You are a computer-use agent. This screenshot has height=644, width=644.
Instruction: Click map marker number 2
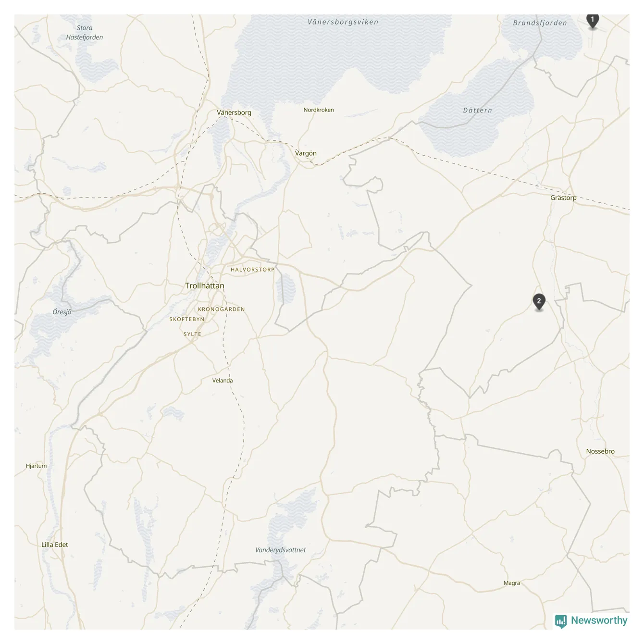(539, 302)
